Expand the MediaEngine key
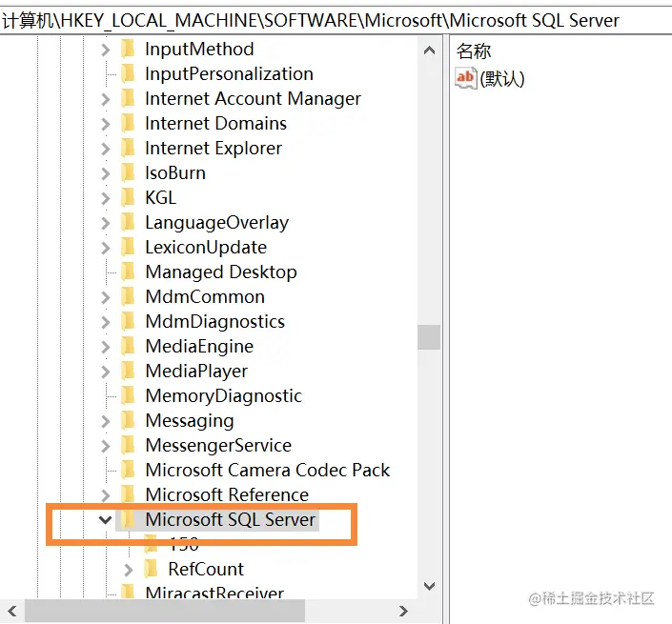672x624 pixels. pos(106,347)
